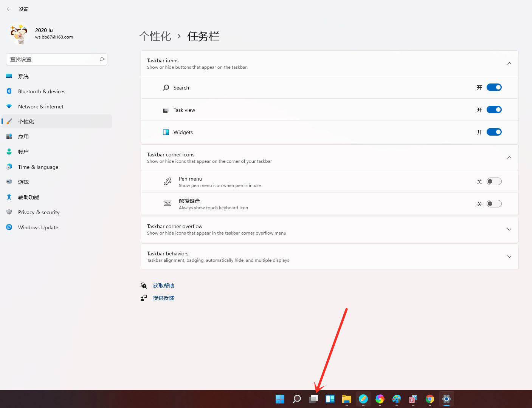This screenshot has width=532, height=408.
Task: Click the 提供反馈 feedback link
Action: click(163, 298)
